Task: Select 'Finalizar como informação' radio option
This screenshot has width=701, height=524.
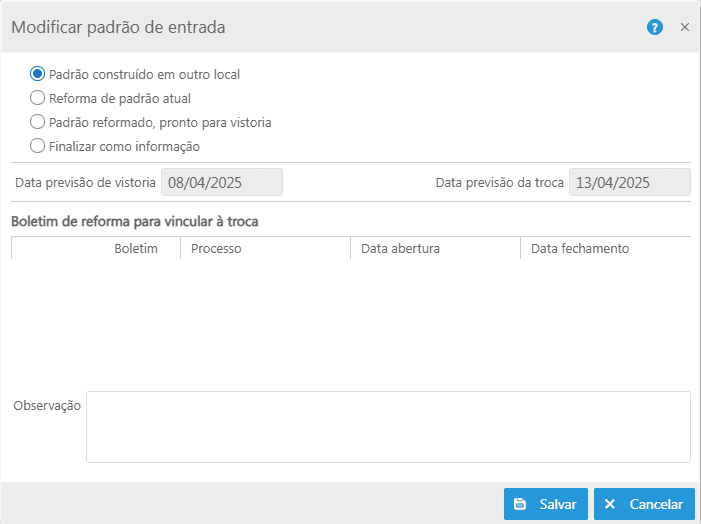Action: click(38, 146)
